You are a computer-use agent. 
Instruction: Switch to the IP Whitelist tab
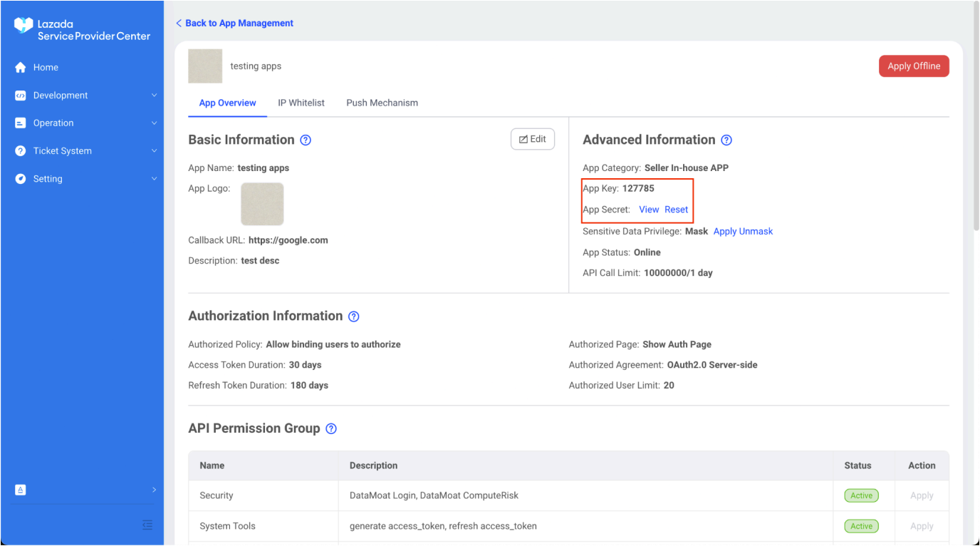click(x=301, y=103)
